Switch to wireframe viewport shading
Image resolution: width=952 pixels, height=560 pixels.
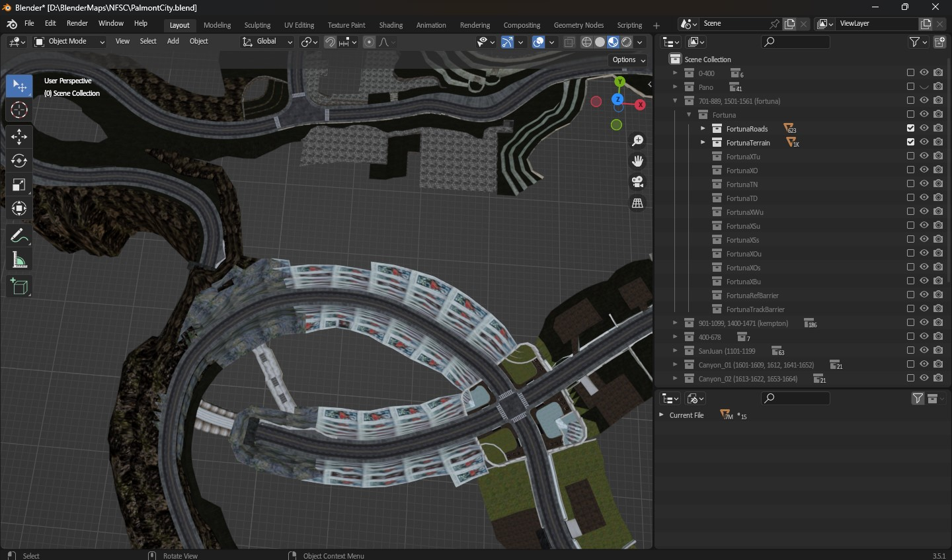coord(586,42)
